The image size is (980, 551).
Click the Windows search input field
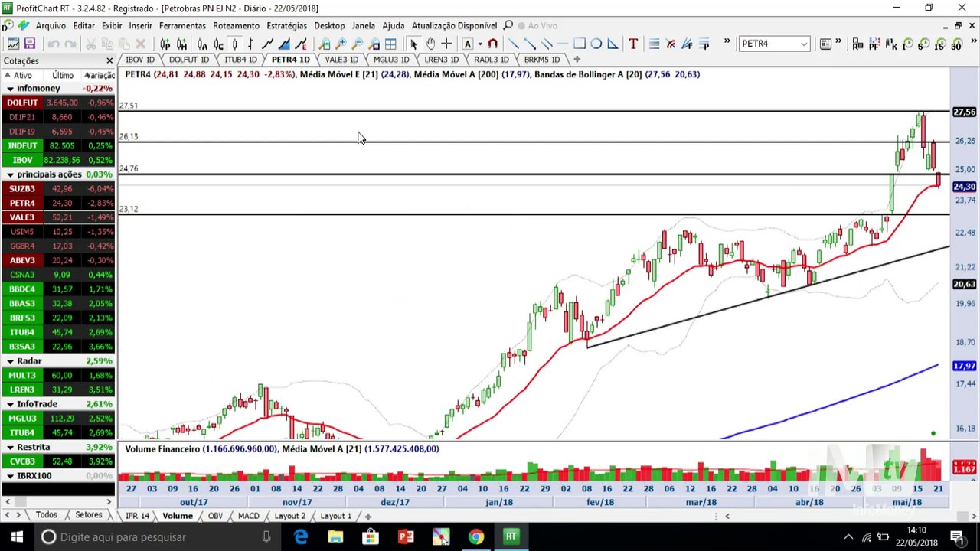(157, 537)
